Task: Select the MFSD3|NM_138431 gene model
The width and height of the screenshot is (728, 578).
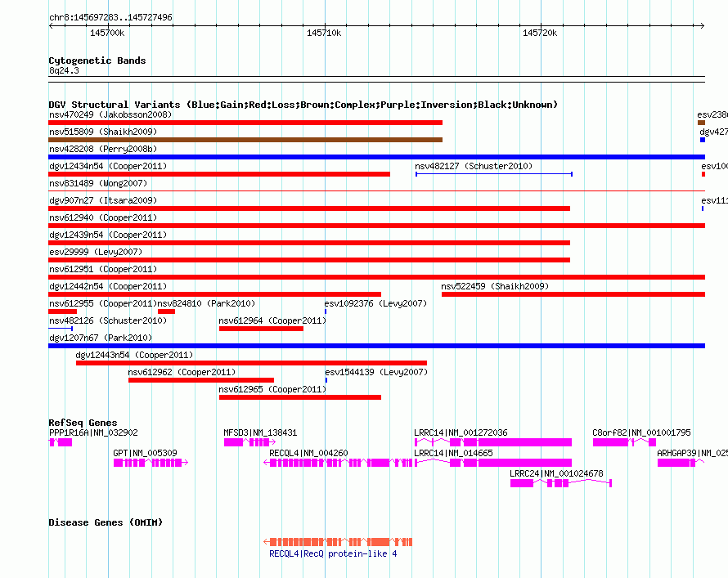Action: (x=249, y=442)
